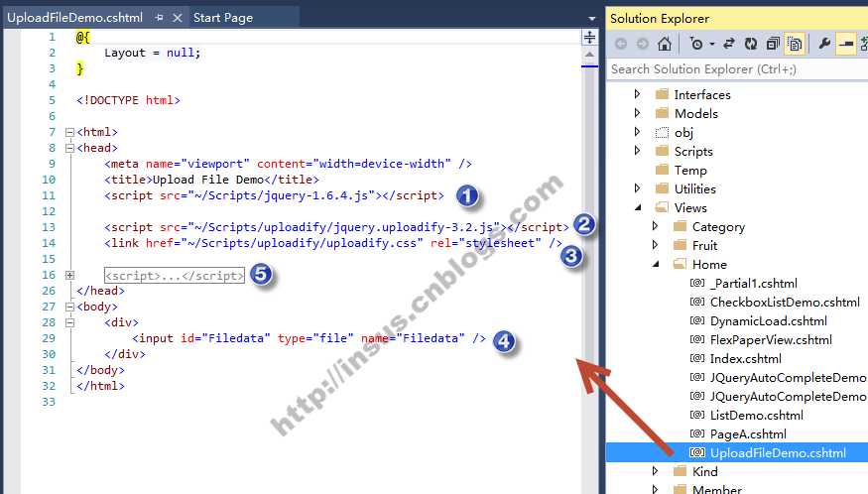Select UploadFileDemo.cshtml in Solution Explorer
This screenshot has height=494, width=868.
779,452
